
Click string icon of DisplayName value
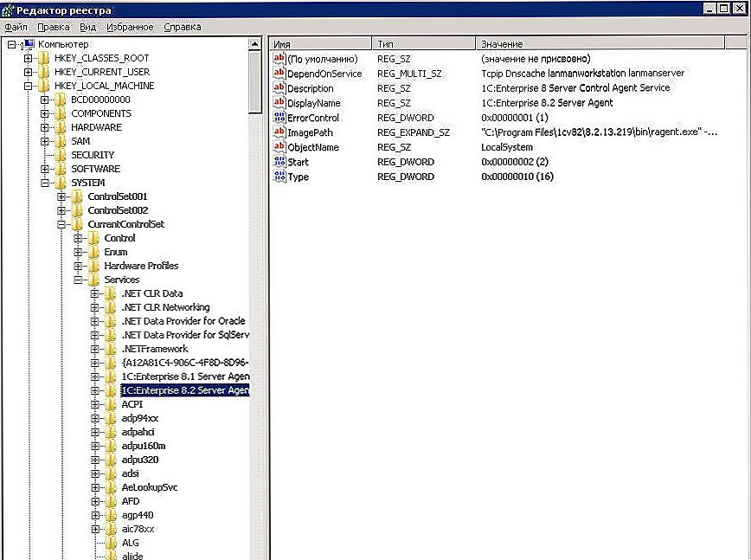(x=279, y=103)
